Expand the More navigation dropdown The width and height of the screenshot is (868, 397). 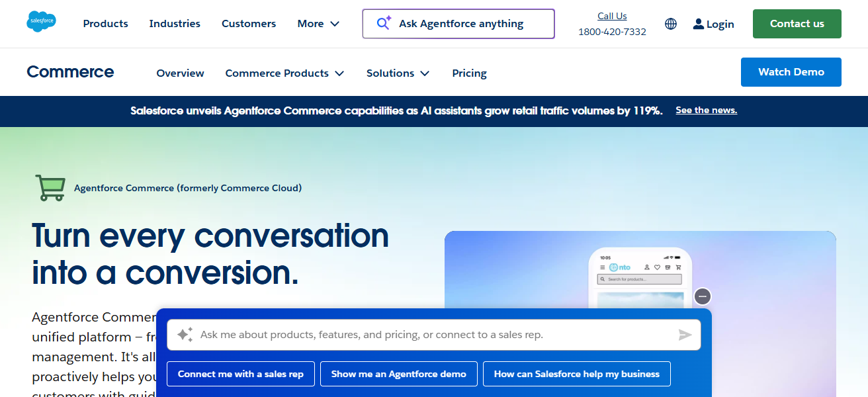[318, 23]
